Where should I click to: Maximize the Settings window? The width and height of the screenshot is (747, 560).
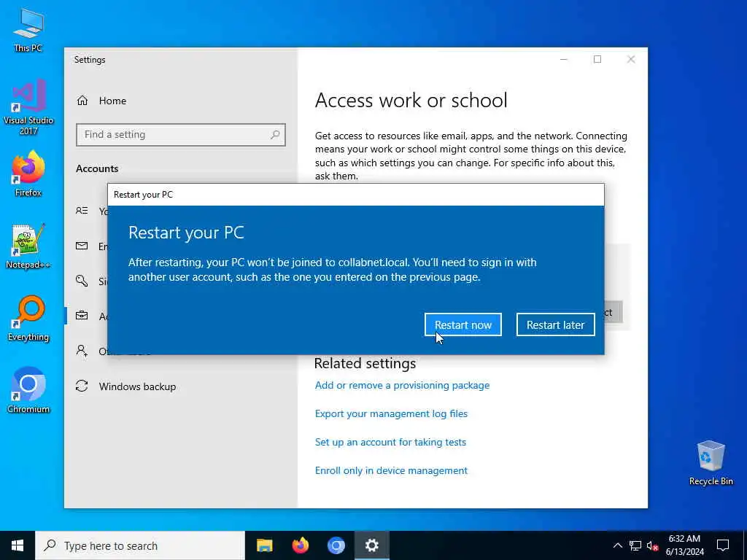(x=597, y=60)
